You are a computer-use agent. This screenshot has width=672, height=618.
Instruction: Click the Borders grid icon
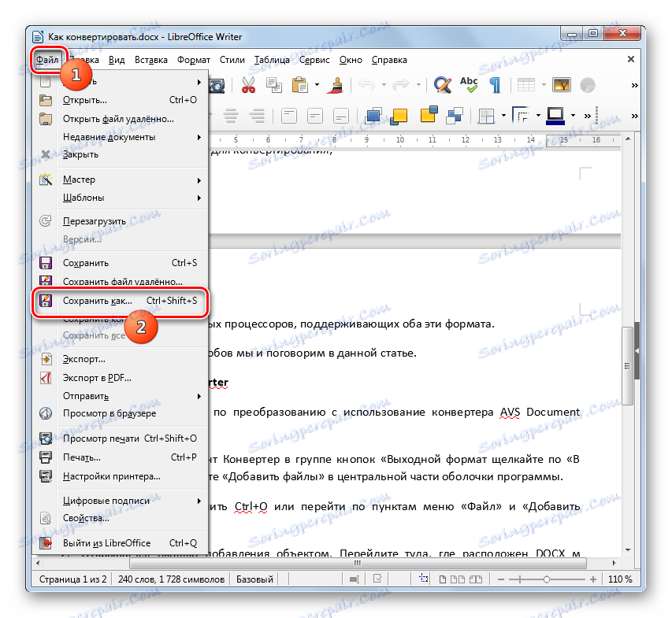coord(486,116)
